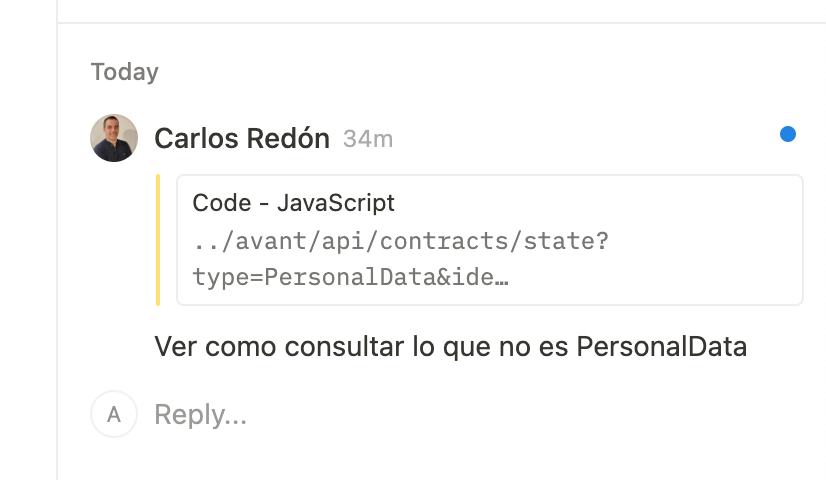This screenshot has height=480, width=826.
Task: Toggle the blue unread indicator dot
Action: pyautogui.click(x=788, y=134)
